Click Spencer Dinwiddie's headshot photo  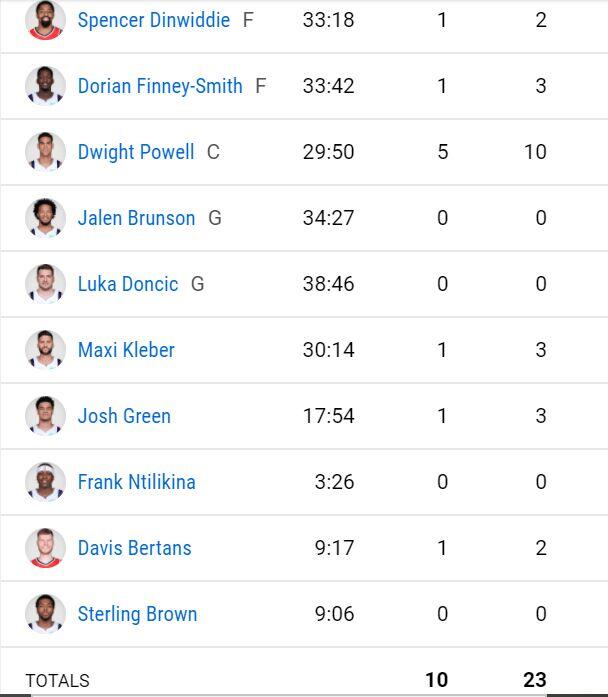45,20
